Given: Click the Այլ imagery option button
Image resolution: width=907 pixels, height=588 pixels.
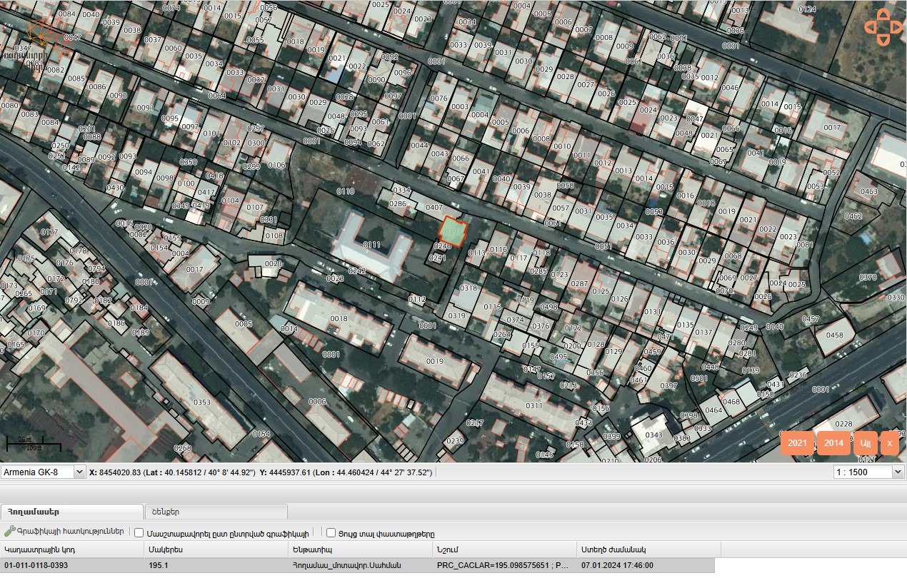Looking at the screenshot, I should pos(866,443).
